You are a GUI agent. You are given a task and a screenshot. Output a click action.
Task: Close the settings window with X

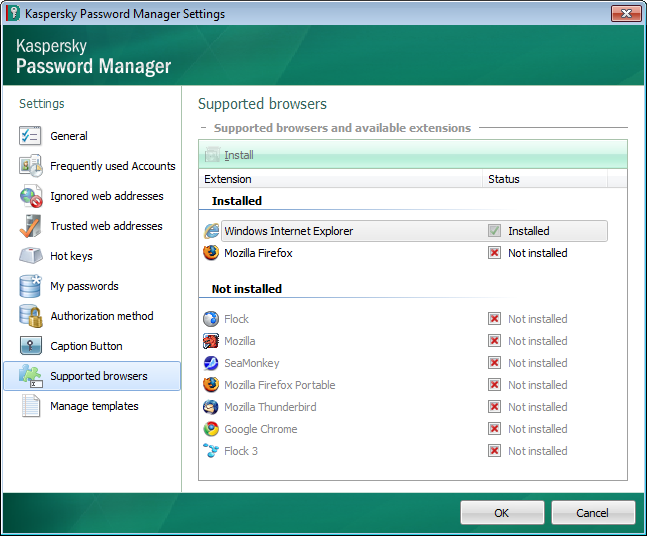pos(626,13)
